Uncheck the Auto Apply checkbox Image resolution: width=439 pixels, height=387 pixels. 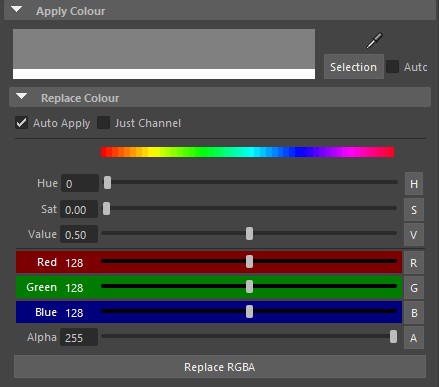click(x=22, y=123)
